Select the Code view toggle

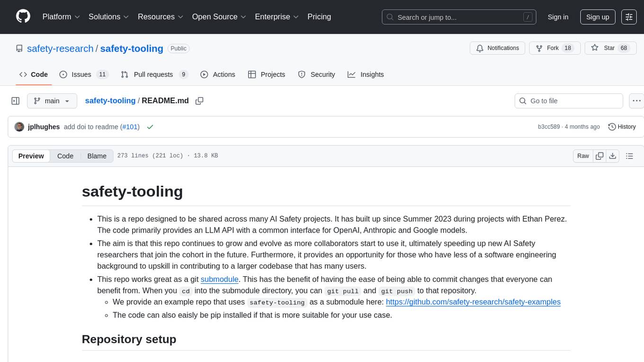tap(65, 156)
